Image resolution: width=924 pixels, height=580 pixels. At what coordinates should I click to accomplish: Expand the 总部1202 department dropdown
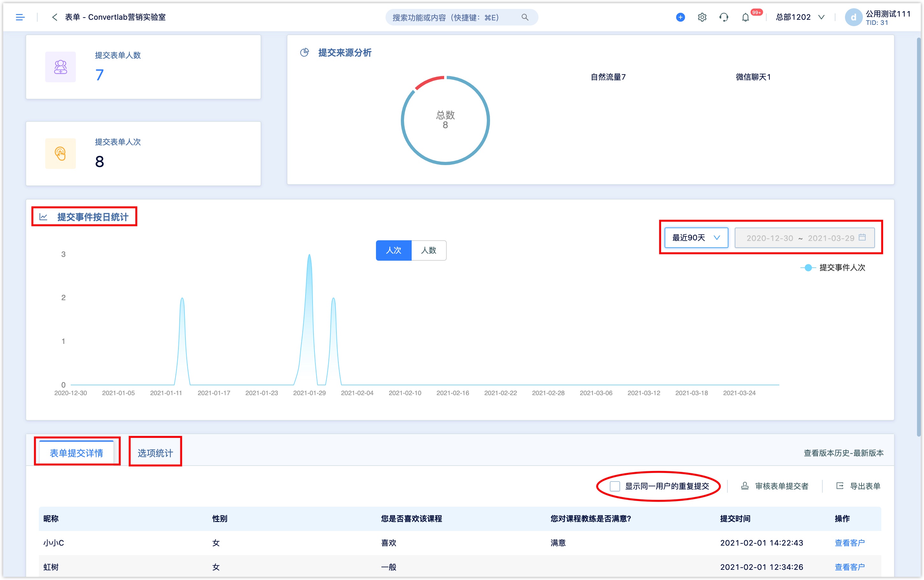[x=800, y=17]
